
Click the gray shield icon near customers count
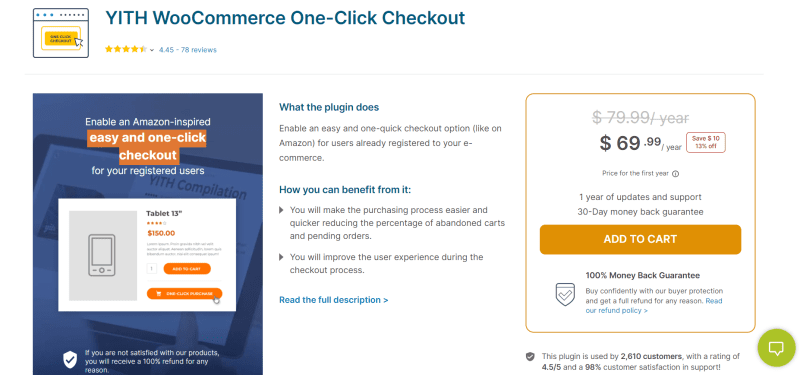pyautogui.click(x=531, y=356)
